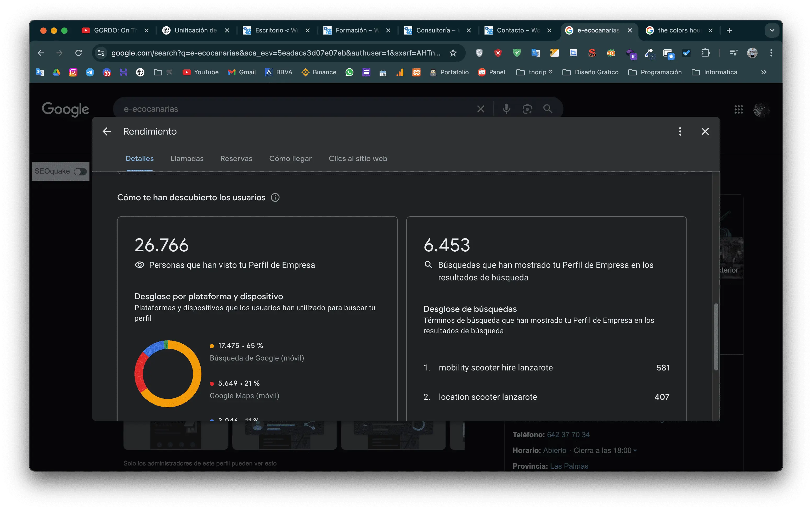Open Google Translate bookmark icon
The height and width of the screenshot is (510, 812).
40,72
